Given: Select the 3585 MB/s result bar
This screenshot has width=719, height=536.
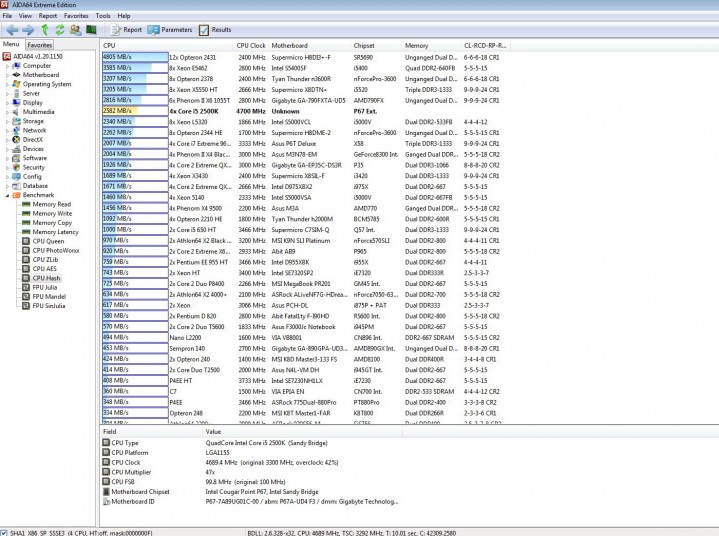Looking at the screenshot, I should tap(135, 68).
